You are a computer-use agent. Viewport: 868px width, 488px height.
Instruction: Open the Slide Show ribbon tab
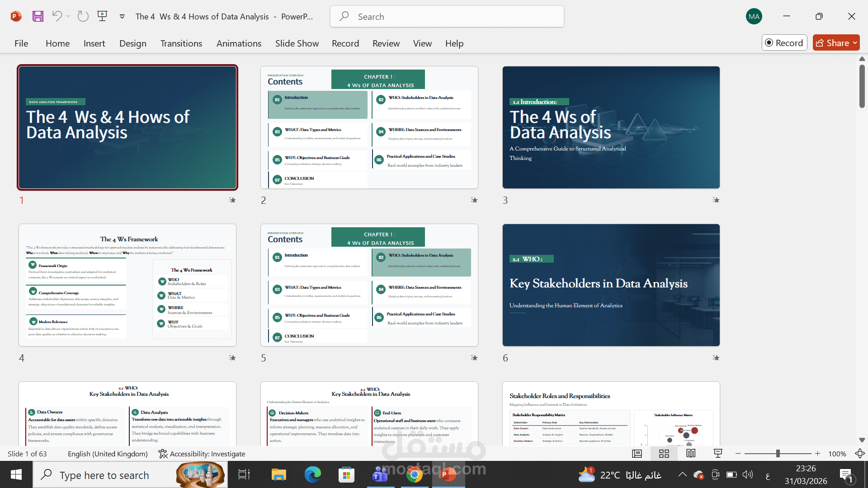tap(297, 43)
